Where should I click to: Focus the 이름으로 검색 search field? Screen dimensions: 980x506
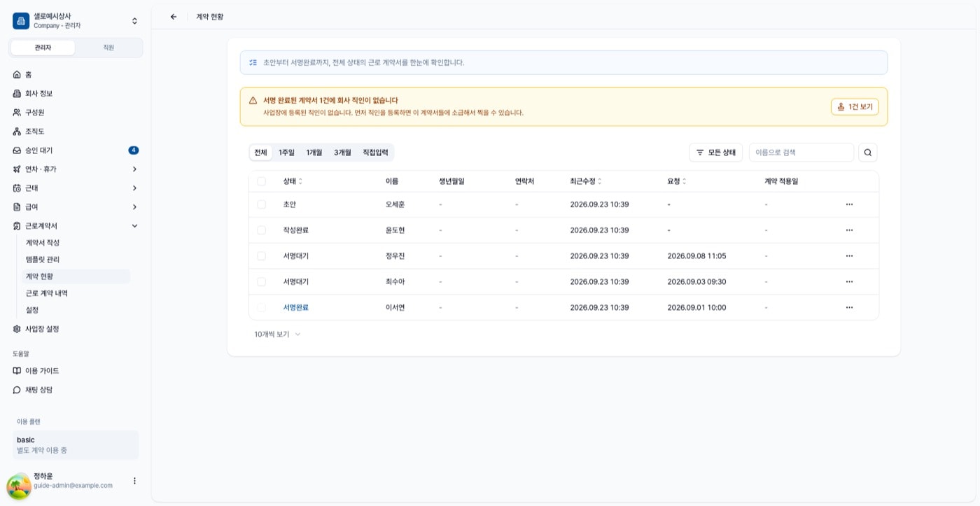[801, 153]
